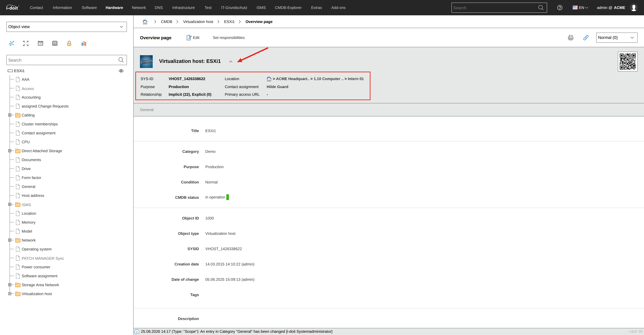Image resolution: width=644 pixels, height=335 pixels.
Task: Click the info icon in status bar
Action: [x=137, y=332]
